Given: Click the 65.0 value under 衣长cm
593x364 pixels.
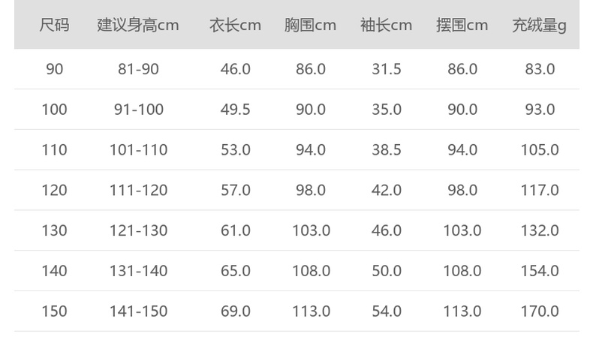Looking at the screenshot, I should (x=235, y=271).
